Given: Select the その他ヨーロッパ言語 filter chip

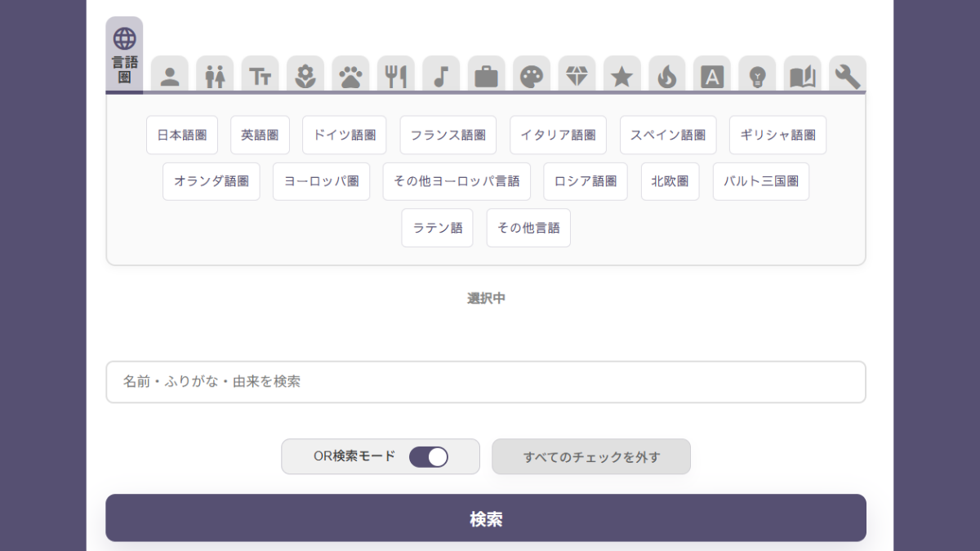Looking at the screenshot, I should 457,181.
